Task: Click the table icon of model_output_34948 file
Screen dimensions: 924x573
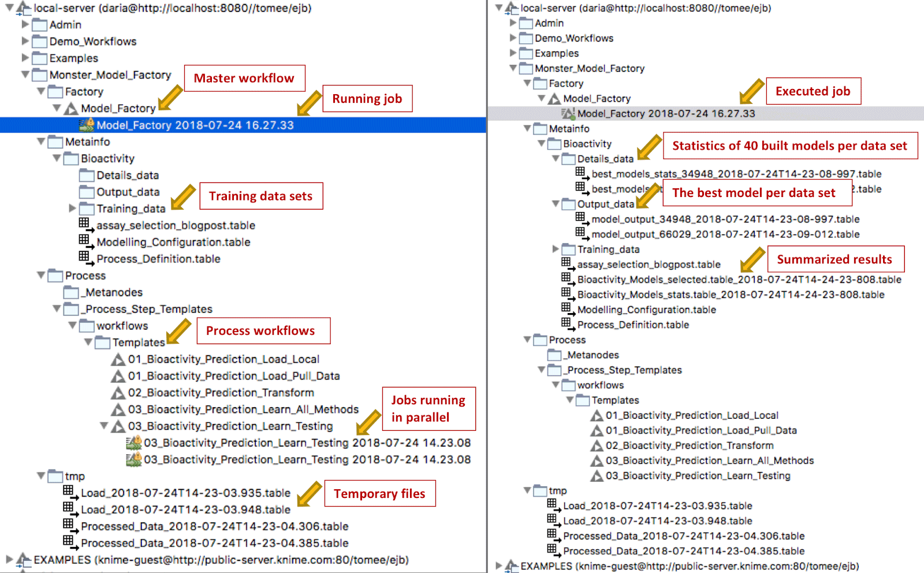Action: [x=582, y=218]
